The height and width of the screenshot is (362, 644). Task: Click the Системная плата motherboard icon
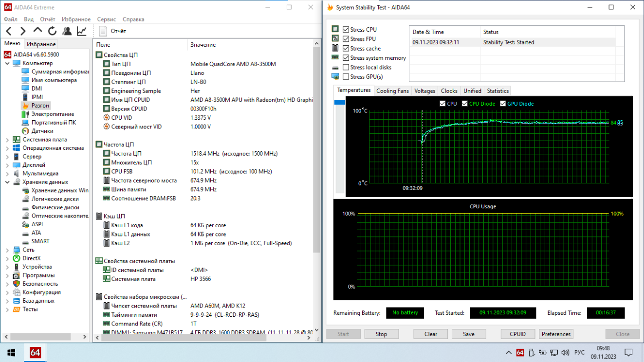(x=17, y=140)
